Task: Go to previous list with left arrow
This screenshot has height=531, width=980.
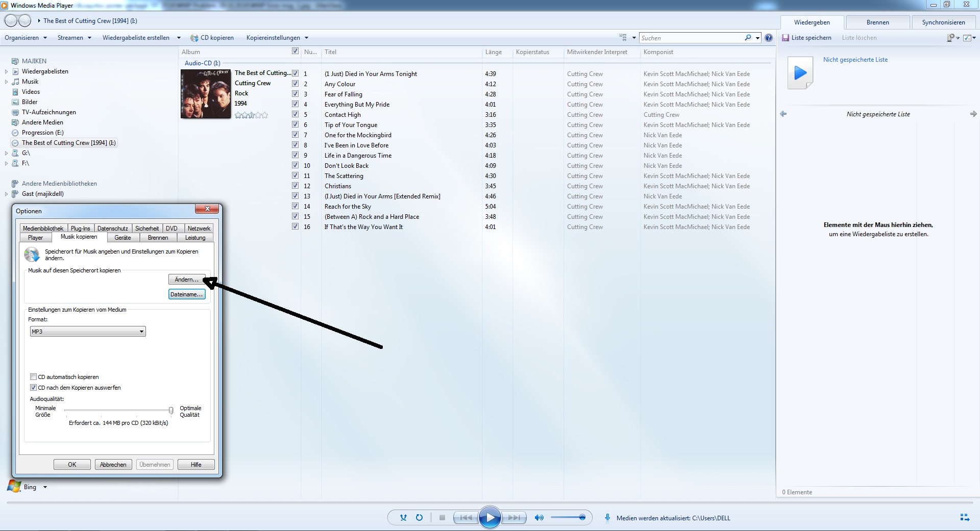Action: point(783,114)
